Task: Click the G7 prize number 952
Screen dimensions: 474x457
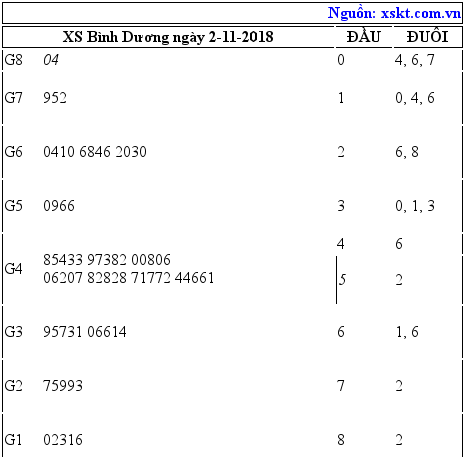Action: (55, 98)
